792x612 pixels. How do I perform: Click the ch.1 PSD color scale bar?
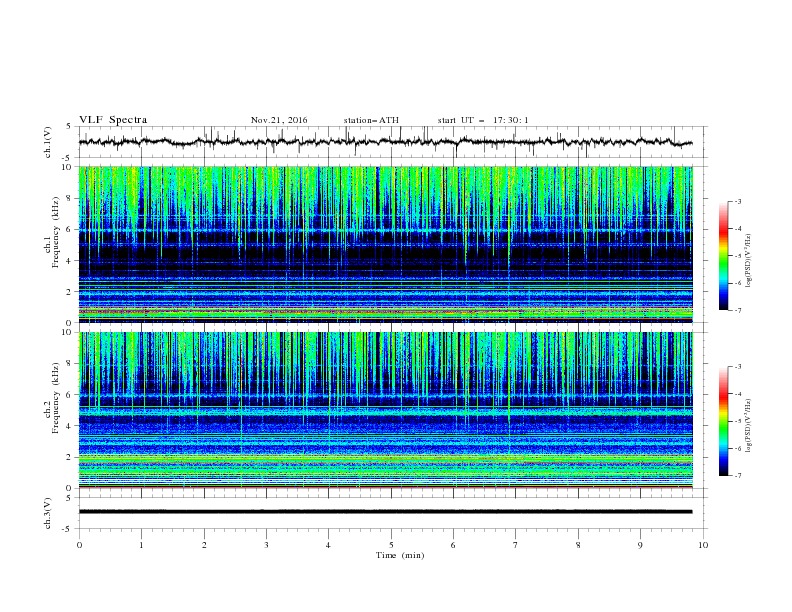click(x=723, y=256)
